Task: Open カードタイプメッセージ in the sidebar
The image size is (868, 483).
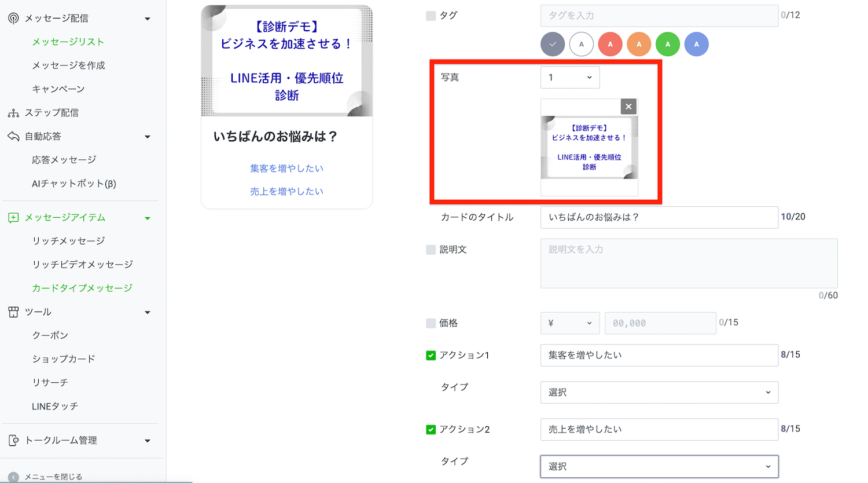Action: click(x=82, y=288)
